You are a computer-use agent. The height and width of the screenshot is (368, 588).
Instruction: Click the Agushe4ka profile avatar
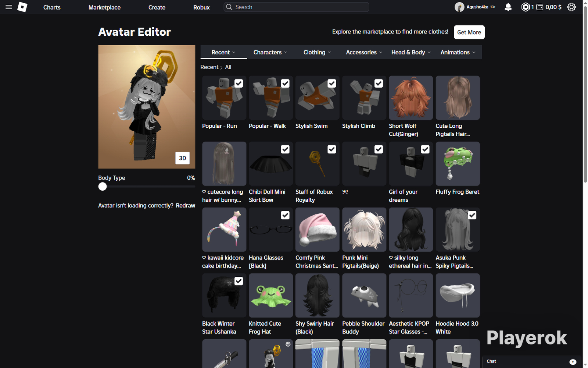click(459, 7)
